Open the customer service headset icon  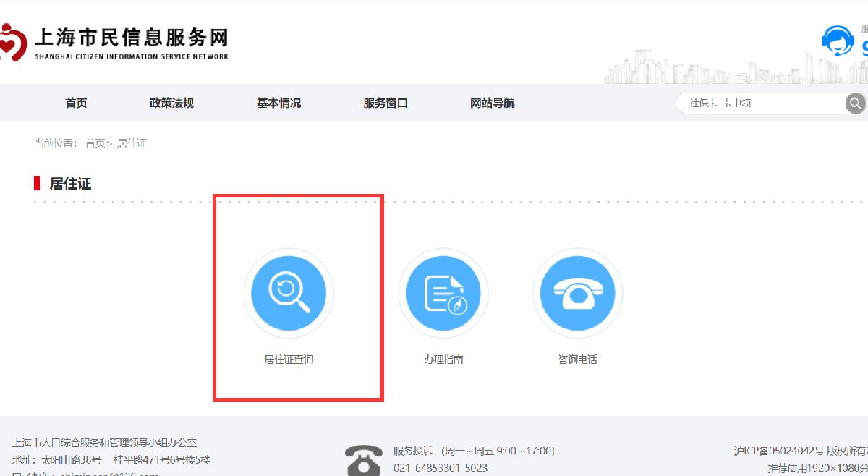tap(837, 41)
